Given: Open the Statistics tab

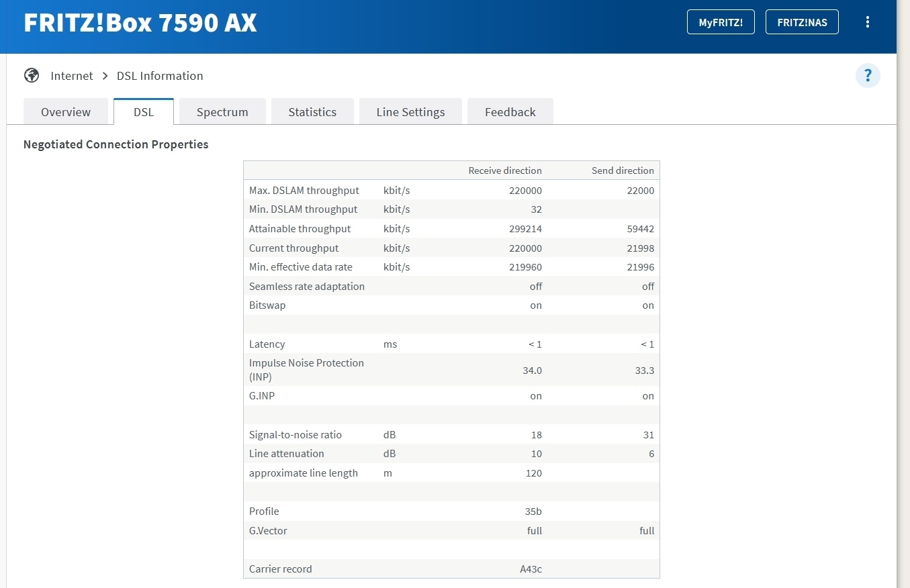Looking at the screenshot, I should point(312,112).
